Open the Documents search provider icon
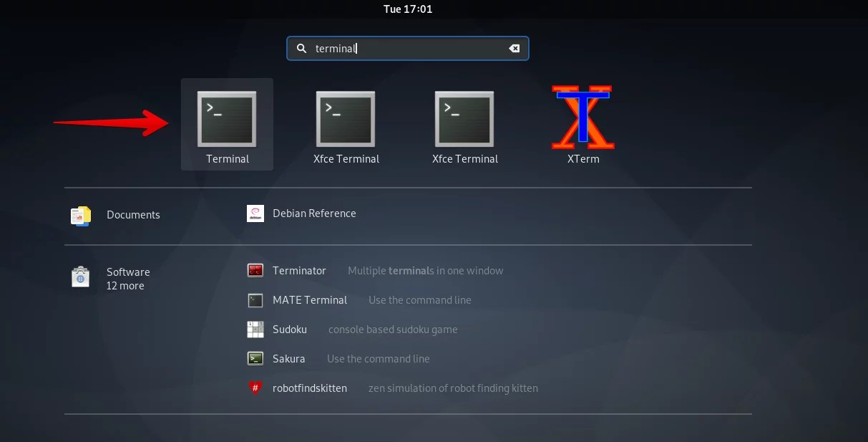This screenshot has width=868, height=442. point(81,215)
